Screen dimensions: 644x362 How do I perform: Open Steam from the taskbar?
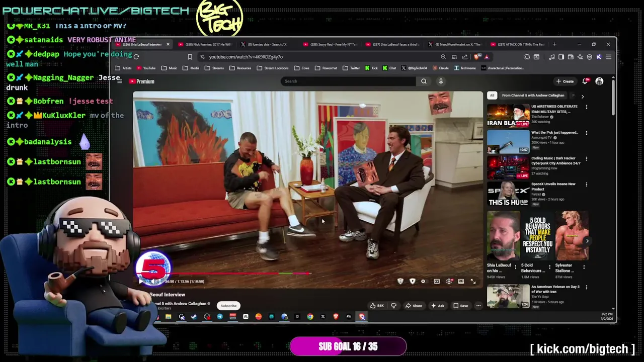194,317
